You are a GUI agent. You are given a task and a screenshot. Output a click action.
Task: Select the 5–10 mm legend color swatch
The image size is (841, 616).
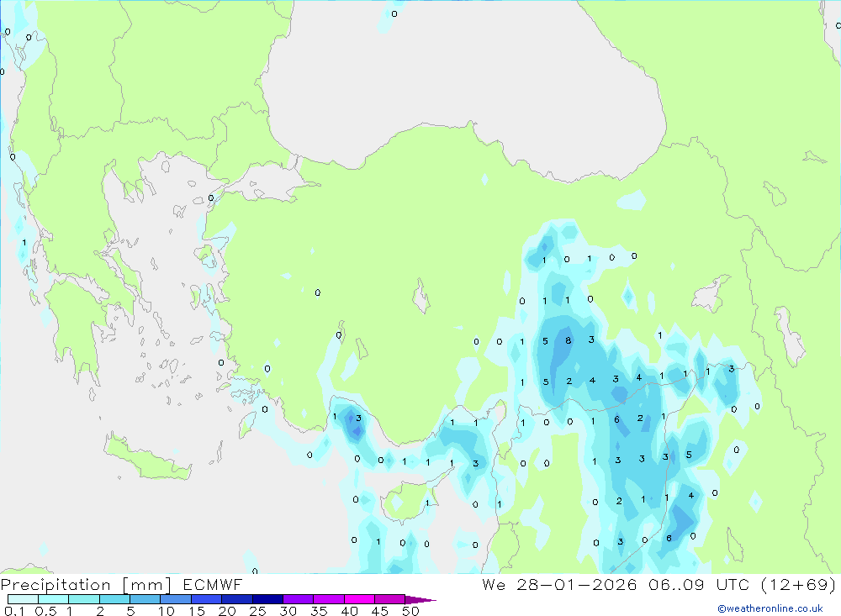145,599
